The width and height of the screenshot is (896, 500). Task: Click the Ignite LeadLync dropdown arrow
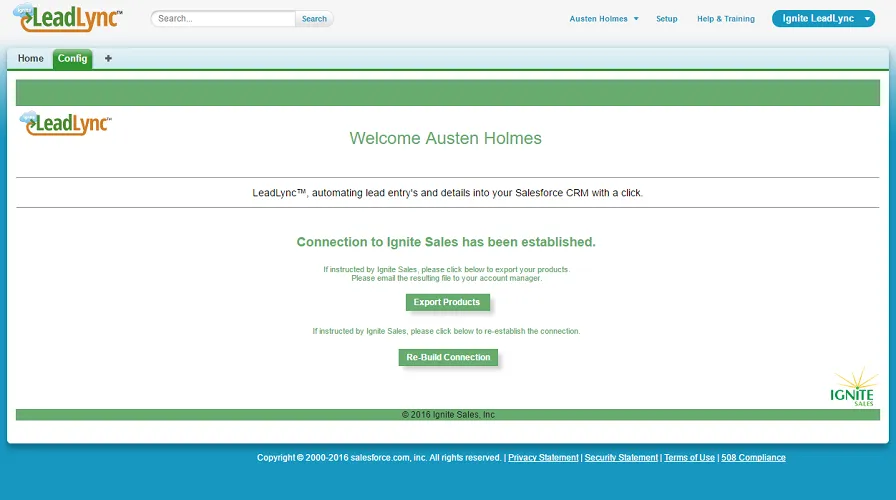(867, 19)
